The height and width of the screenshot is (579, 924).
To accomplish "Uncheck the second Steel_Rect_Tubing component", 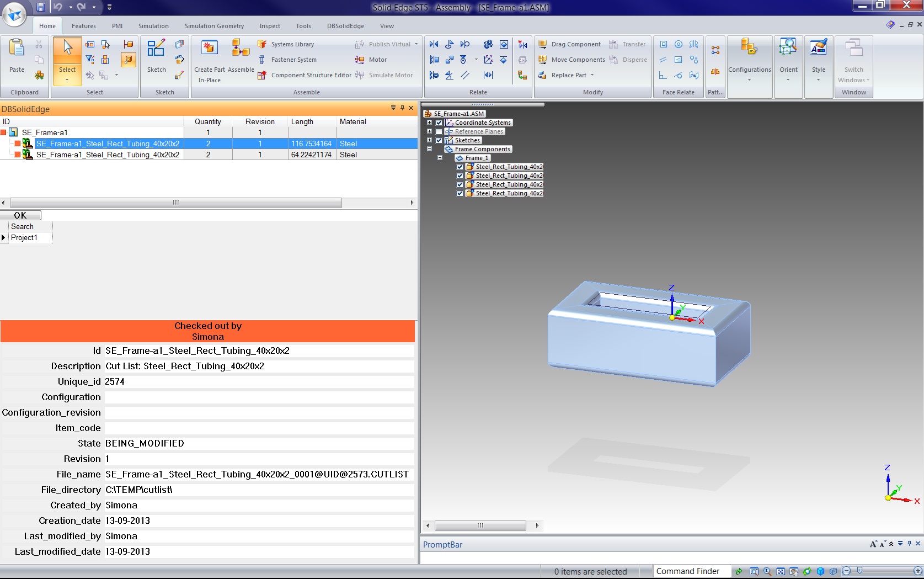I will pyautogui.click(x=460, y=176).
